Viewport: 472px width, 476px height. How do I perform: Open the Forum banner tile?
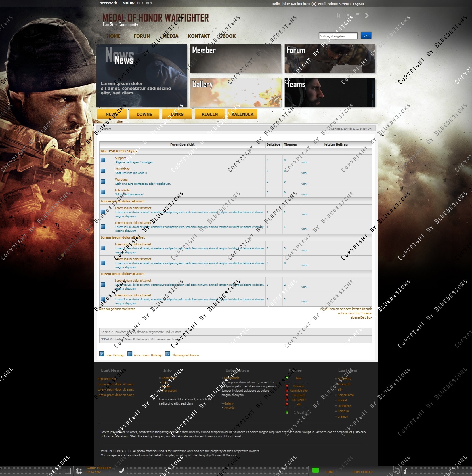pos(330,58)
